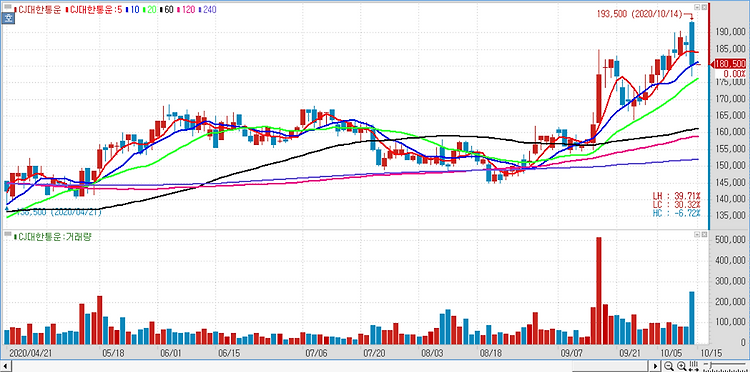Maximize the volume panel with box icon
750x372 pixels.
704,235
